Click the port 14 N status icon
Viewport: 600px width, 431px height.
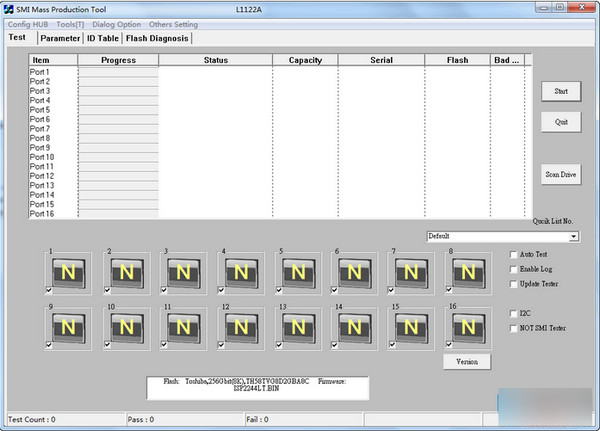click(x=355, y=328)
